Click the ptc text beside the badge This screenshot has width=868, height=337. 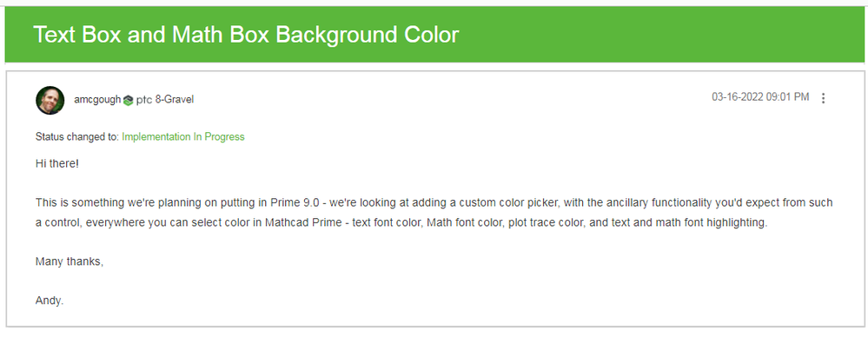pos(144,100)
